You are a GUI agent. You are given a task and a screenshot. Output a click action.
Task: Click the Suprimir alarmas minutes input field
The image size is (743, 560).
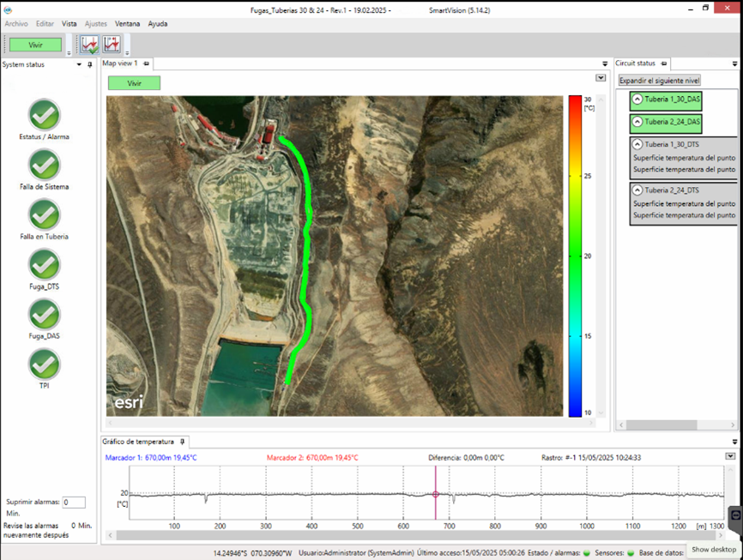point(73,503)
